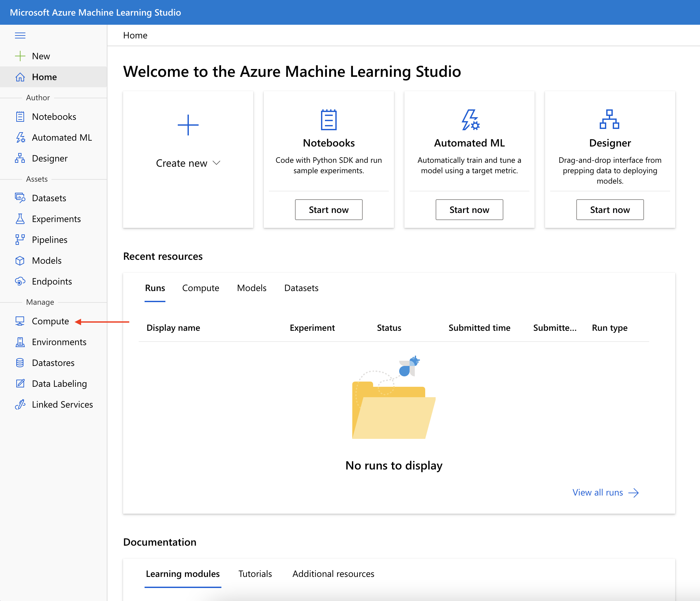
Task: Click the Automated ML card title
Action: pyautogui.click(x=469, y=143)
